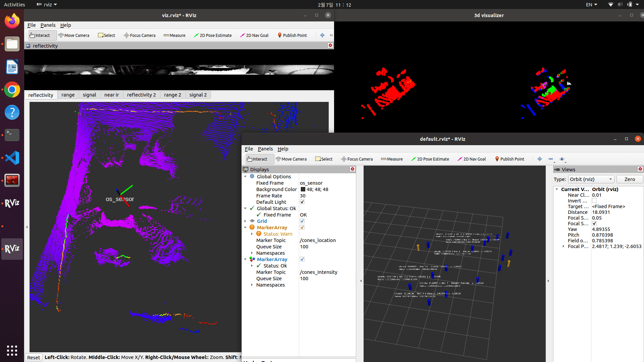Select Move Camera in default.rviz toolbar

click(291, 159)
